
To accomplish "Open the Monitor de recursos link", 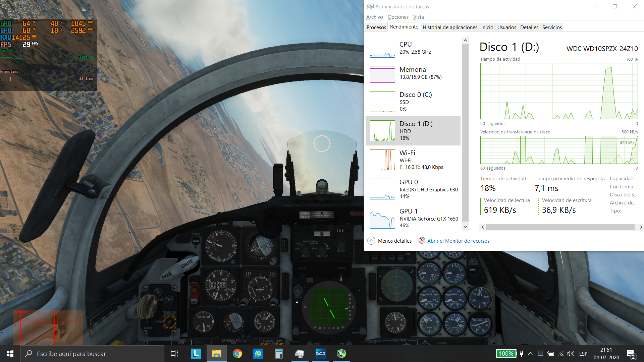I will click(458, 241).
